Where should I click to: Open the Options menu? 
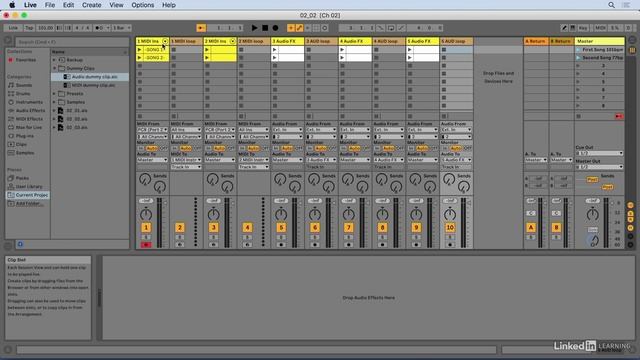pos(142,5)
